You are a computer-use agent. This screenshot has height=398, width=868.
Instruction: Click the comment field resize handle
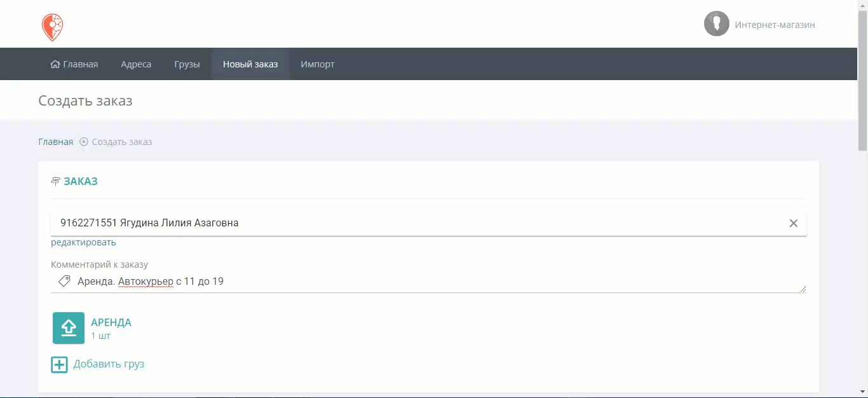pos(803,289)
